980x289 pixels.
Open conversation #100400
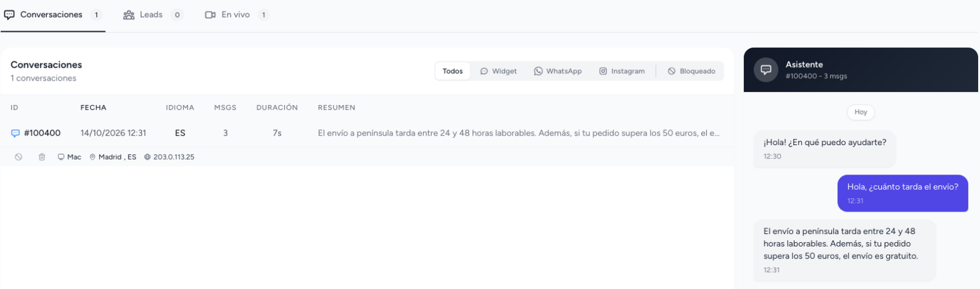tap(42, 133)
